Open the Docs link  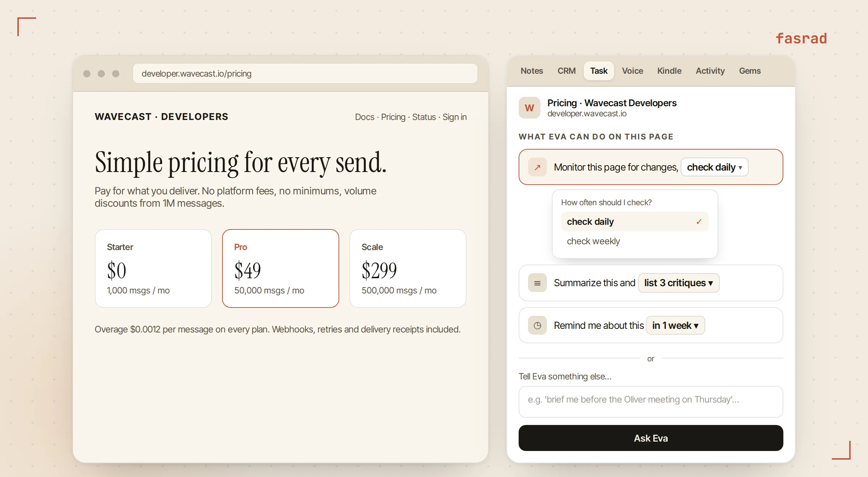(365, 117)
